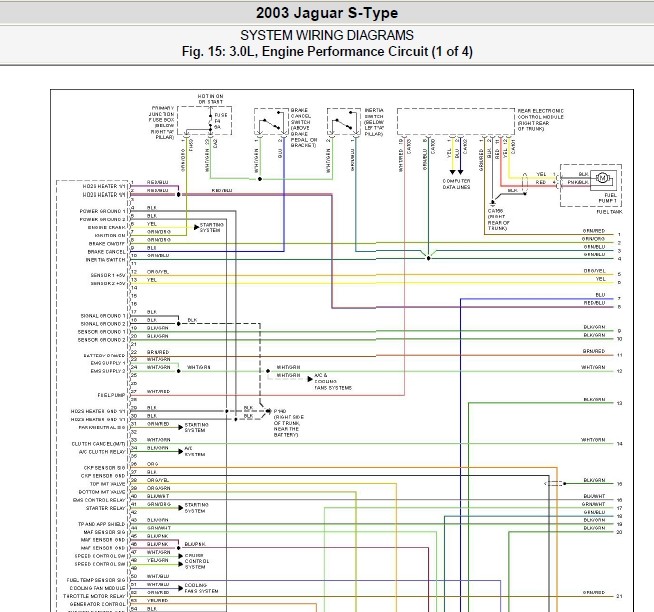Click the "2003 Jaguar S-Type" page title
This screenshot has height=612, width=654.
click(x=327, y=13)
